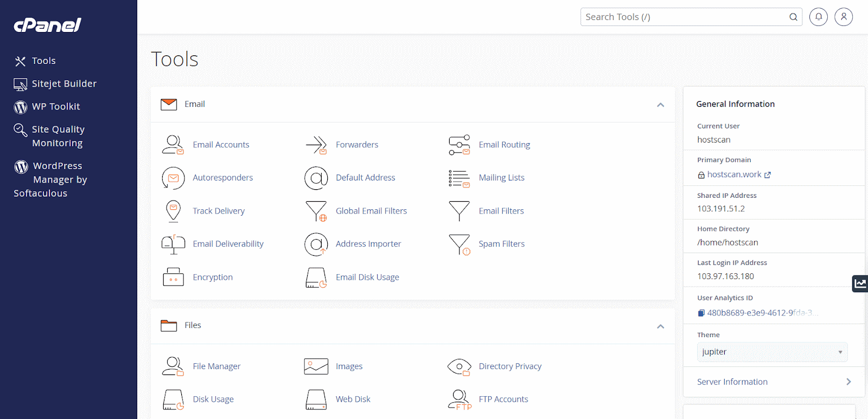The width and height of the screenshot is (868, 419).
Task: Open Site Quality Monitoring in sidebar
Action: (x=49, y=136)
